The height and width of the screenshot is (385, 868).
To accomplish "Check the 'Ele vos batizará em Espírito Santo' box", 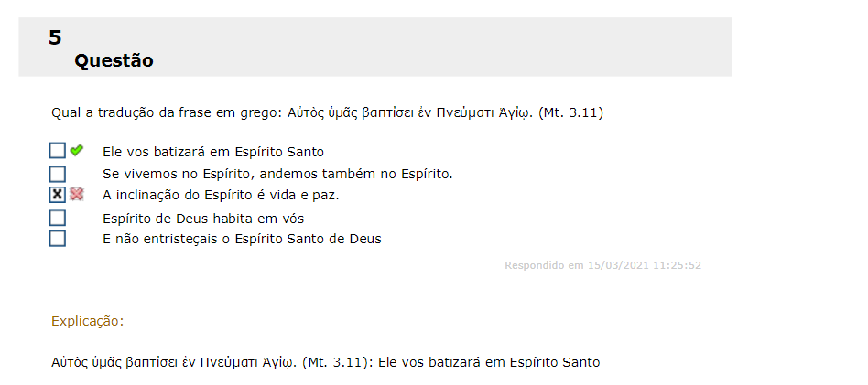I will 58,151.
